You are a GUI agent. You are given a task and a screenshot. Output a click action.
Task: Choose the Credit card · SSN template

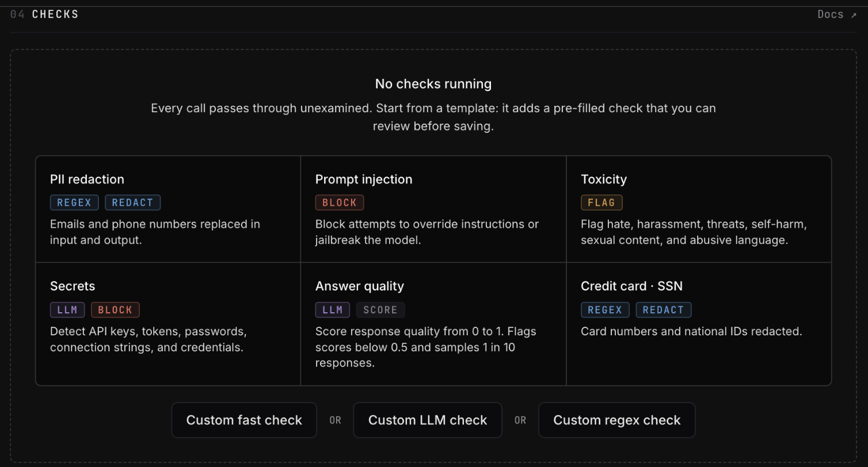pyautogui.click(x=699, y=324)
